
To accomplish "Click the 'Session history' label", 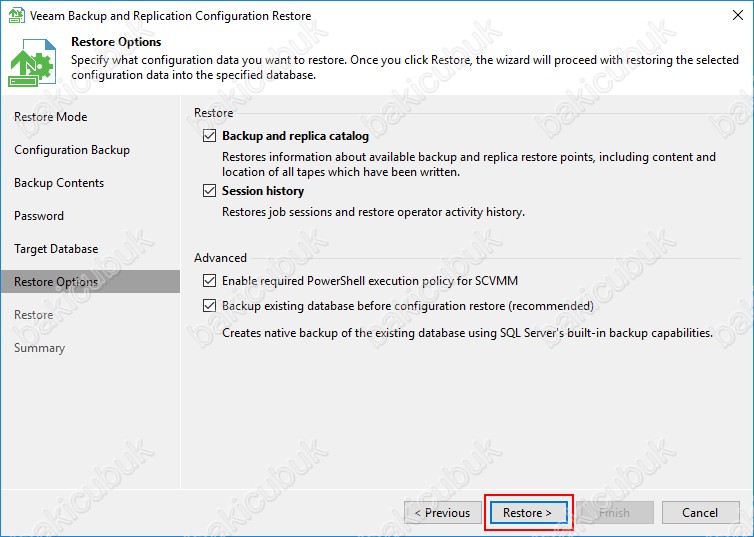I will point(263,191).
